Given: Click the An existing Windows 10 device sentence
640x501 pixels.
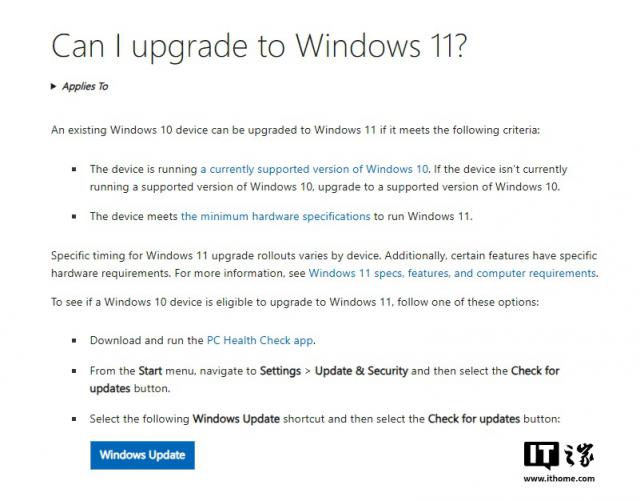Looking at the screenshot, I should click(296, 130).
